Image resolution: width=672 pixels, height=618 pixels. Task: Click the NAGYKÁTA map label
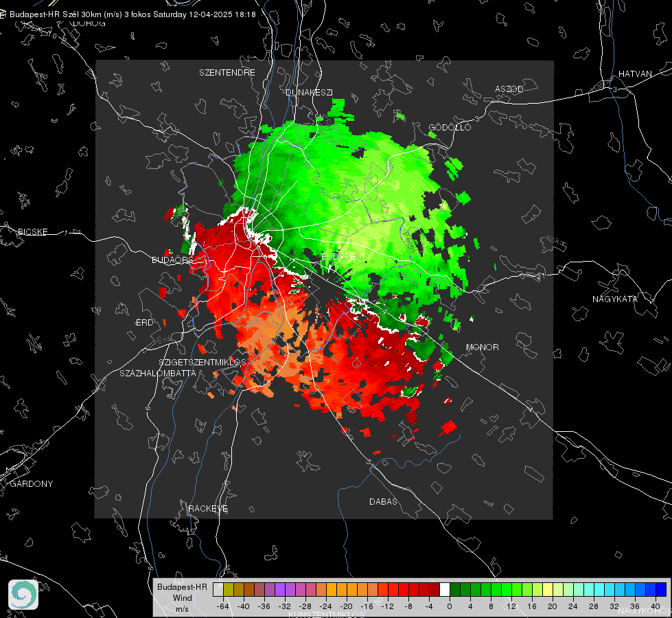click(x=615, y=299)
